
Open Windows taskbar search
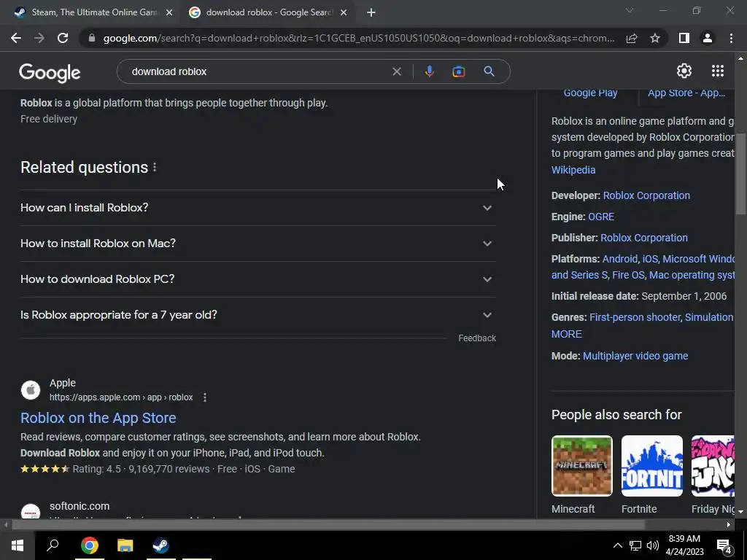pyautogui.click(x=53, y=545)
